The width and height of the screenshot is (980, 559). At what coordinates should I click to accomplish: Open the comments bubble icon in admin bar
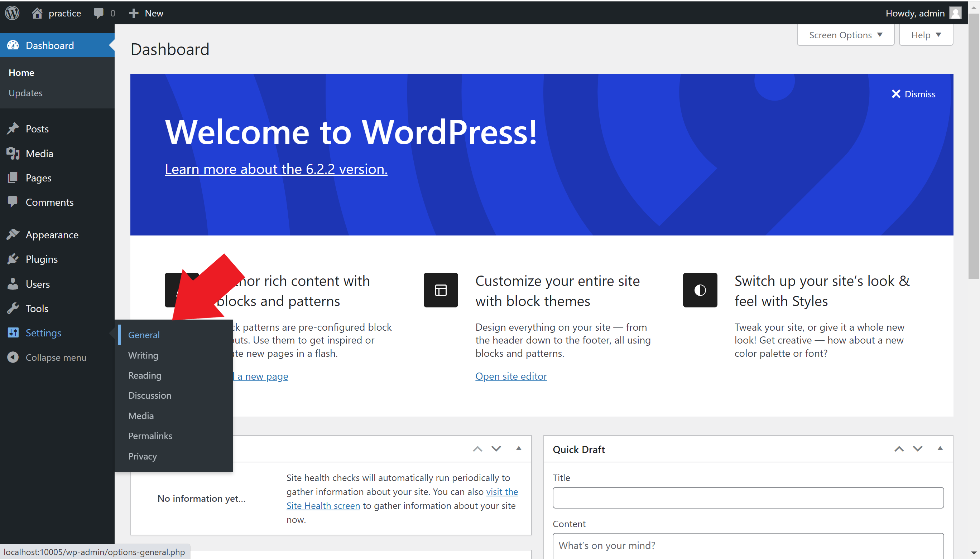99,14
